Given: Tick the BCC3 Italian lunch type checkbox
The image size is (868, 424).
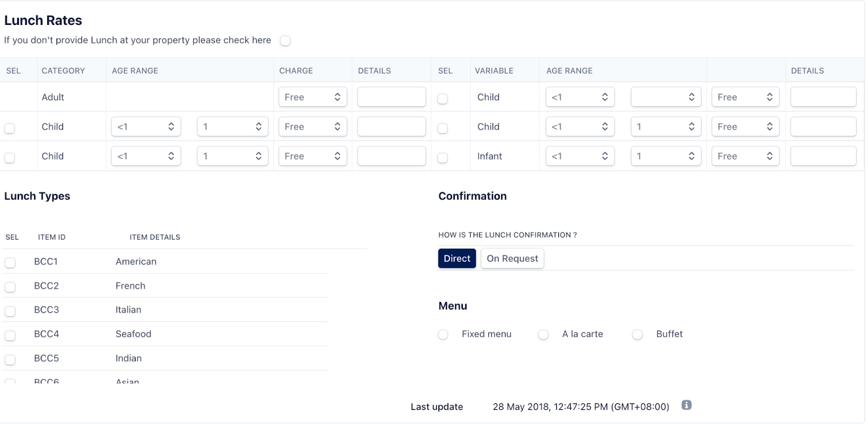Looking at the screenshot, I should tap(10, 311).
